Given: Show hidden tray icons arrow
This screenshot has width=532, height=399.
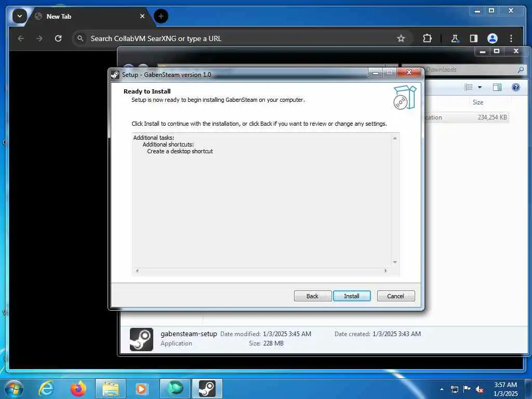Looking at the screenshot, I should click(442, 389).
